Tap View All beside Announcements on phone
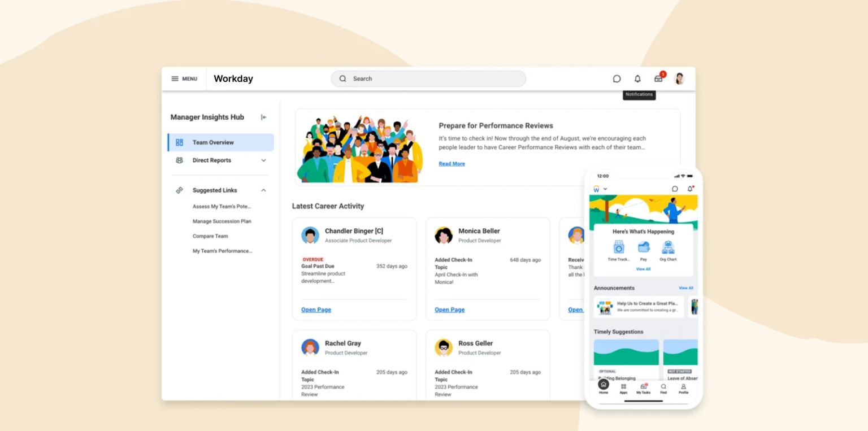The height and width of the screenshot is (431, 868). [x=686, y=288]
